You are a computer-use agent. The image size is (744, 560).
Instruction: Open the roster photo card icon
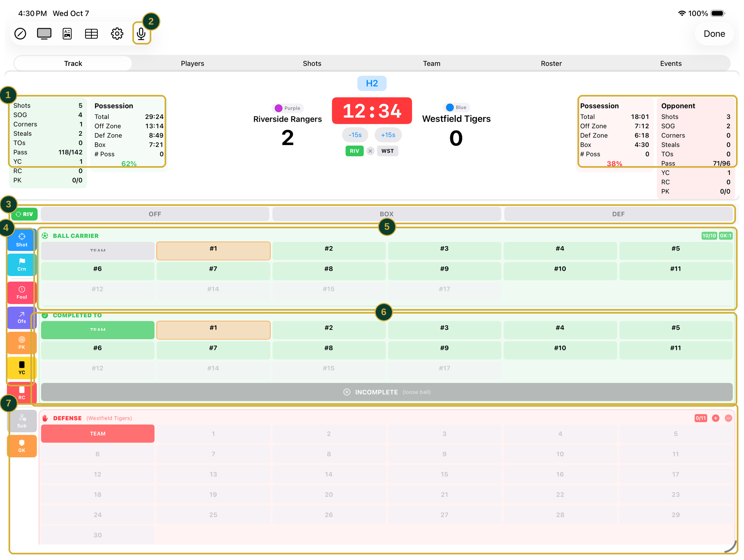point(67,34)
